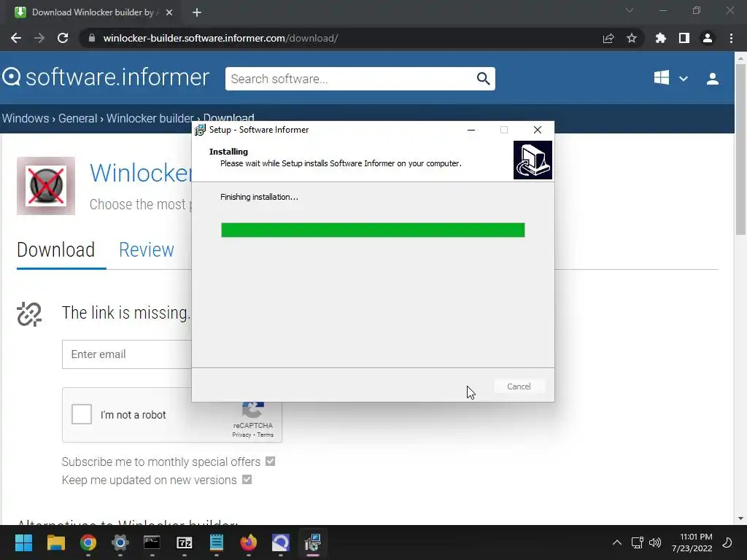747x560 pixels.
Task: Uncheck Subscribe me to monthly special offers
Action: click(270, 462)
